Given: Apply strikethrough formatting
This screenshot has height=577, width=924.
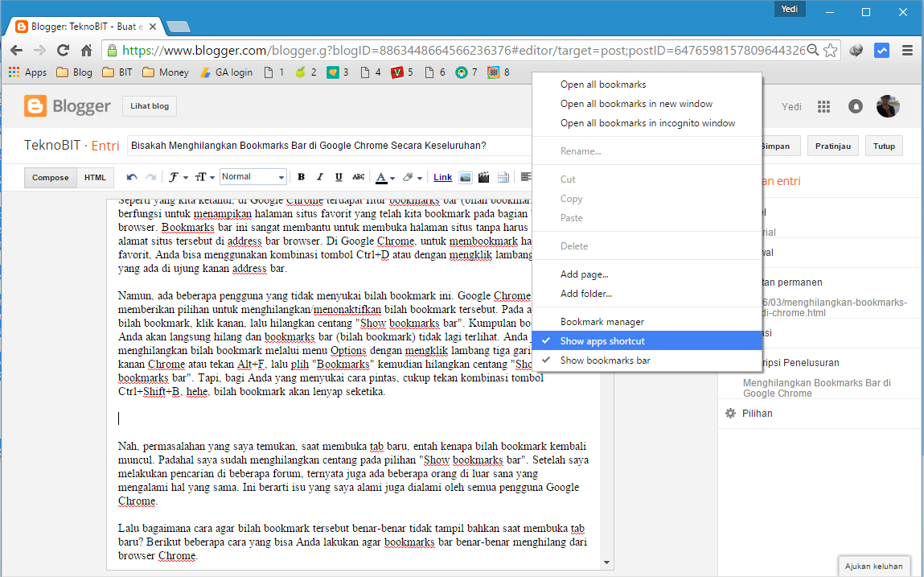Looking at the screenshot, I should click(359, 177).
